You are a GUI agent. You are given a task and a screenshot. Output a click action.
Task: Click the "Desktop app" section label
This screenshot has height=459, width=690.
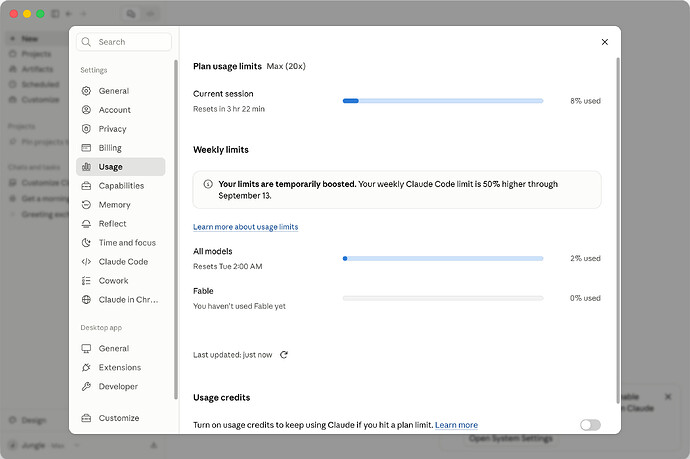101,327
